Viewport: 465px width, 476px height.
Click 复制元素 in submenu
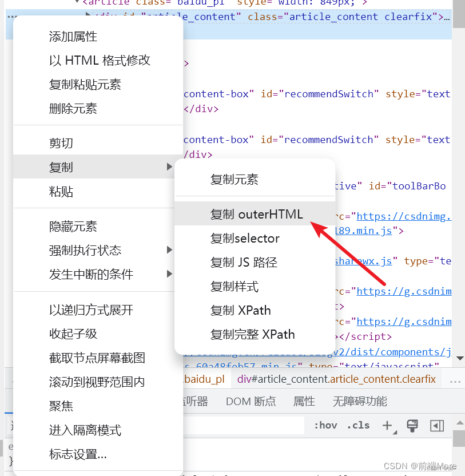click(x=255, y=180)
